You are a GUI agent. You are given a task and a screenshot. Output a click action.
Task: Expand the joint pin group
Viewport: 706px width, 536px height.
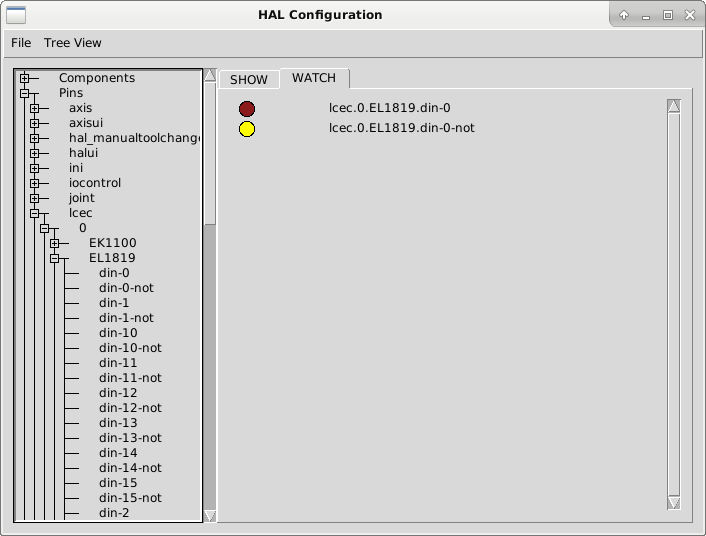(34, 198)
